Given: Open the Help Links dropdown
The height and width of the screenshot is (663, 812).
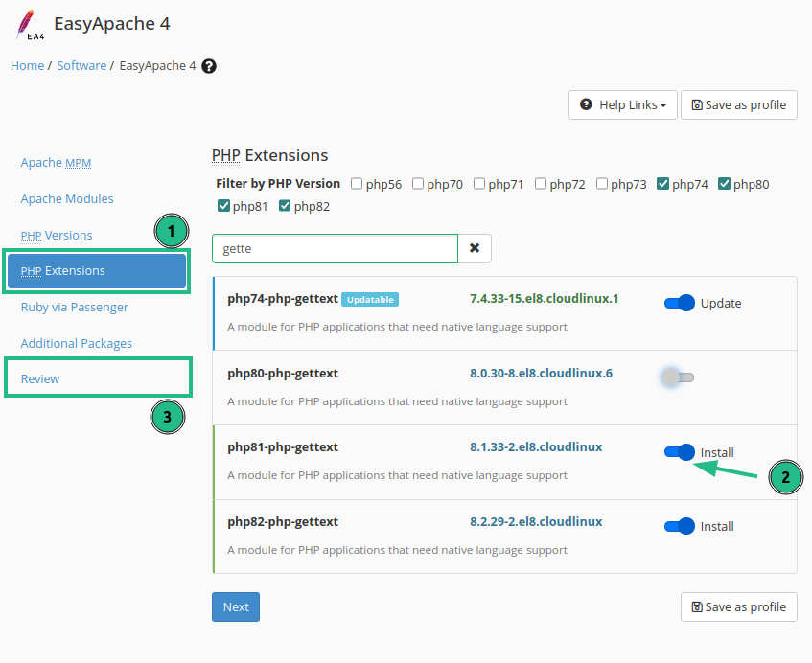Looking at the screenshot, I should (623, 105).
